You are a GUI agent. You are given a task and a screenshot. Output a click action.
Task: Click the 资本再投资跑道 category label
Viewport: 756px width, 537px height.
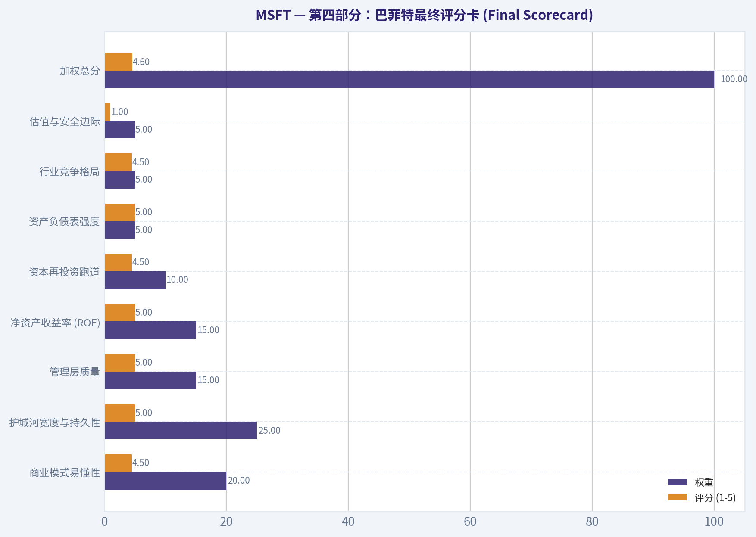[65, 272]
